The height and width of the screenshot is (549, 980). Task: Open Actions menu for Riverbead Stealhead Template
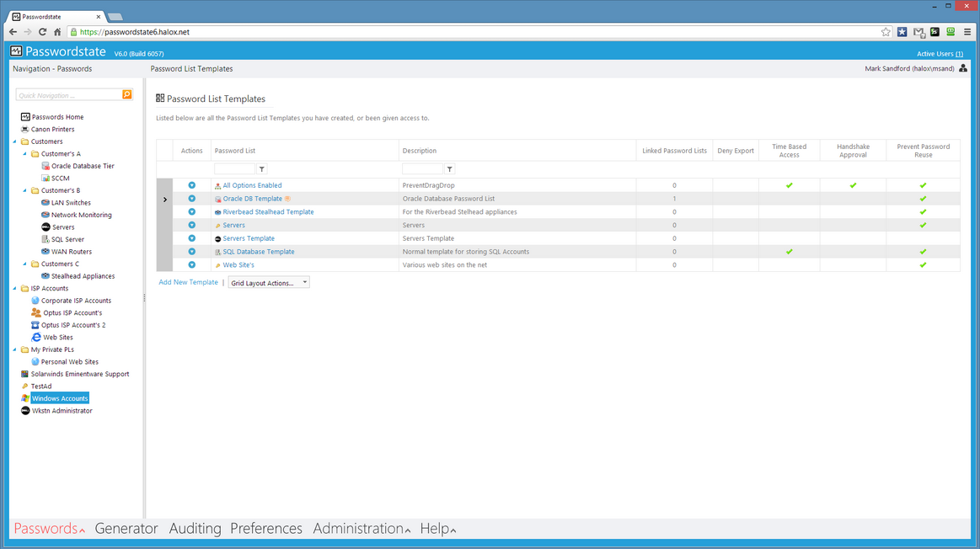click(192, 211)
